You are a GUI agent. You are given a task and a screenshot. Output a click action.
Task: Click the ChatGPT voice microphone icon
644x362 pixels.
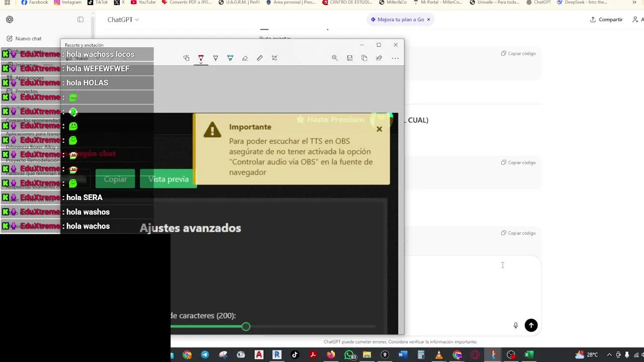pyautogui.click(x=516, y=325)
